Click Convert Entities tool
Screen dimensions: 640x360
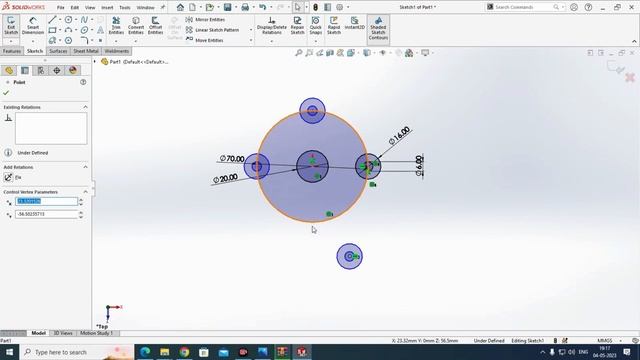pyautogui.click(x=136, y=26)
